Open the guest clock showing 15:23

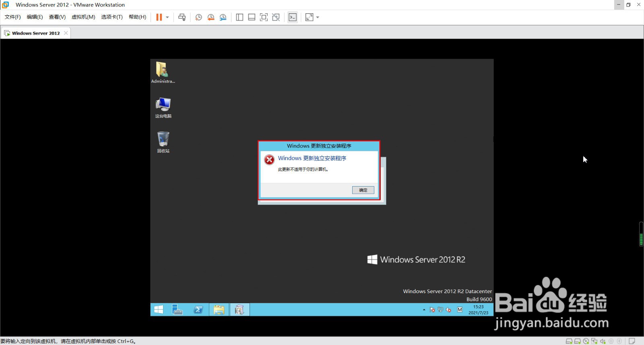(x=478, y=310)
